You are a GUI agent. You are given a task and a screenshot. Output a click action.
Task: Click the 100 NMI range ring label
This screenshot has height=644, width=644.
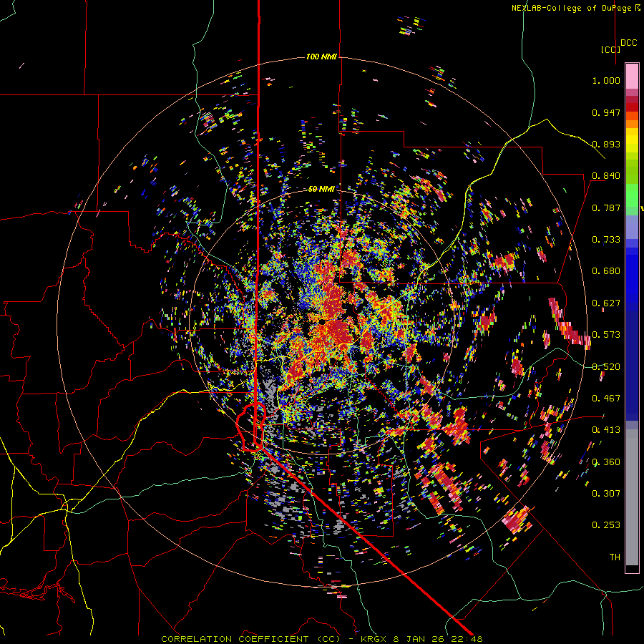pyautogui.click(x=321, y=57)
